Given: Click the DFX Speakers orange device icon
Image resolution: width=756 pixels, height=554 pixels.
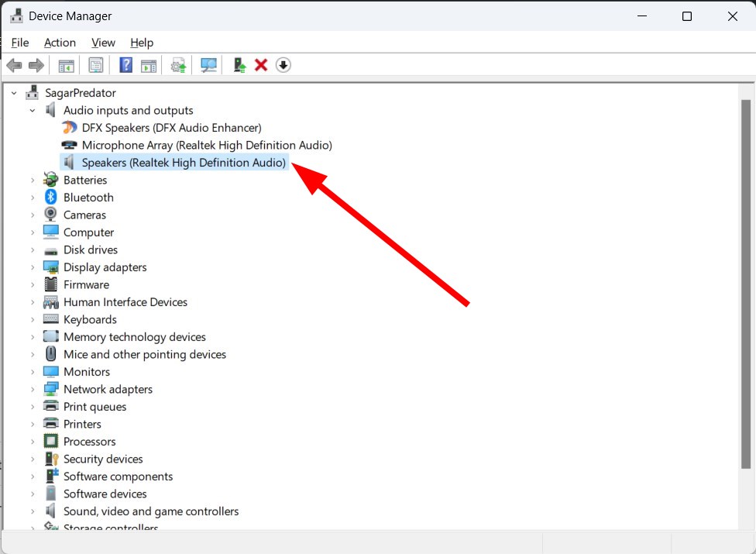Looking at the screenshot, I should point(70,127).
